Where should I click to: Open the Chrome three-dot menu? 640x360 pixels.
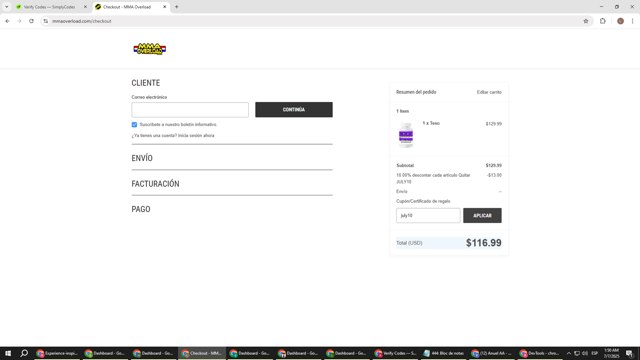coord(632,21)
